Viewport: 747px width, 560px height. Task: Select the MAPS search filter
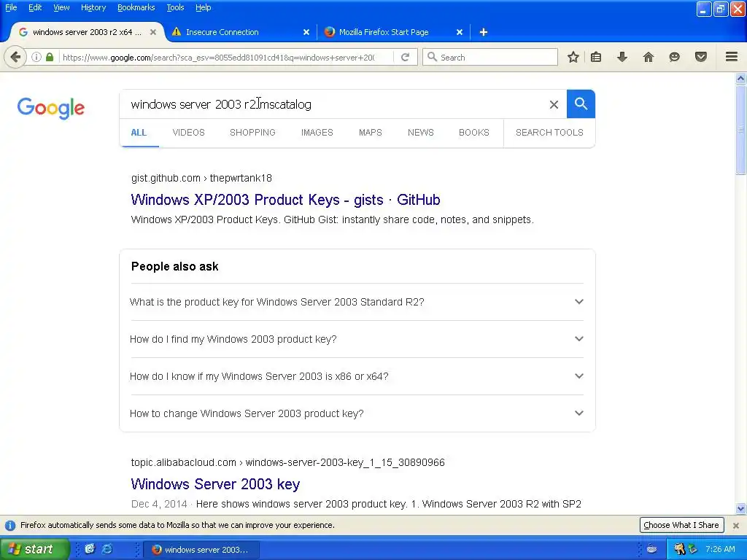[370, 133]
